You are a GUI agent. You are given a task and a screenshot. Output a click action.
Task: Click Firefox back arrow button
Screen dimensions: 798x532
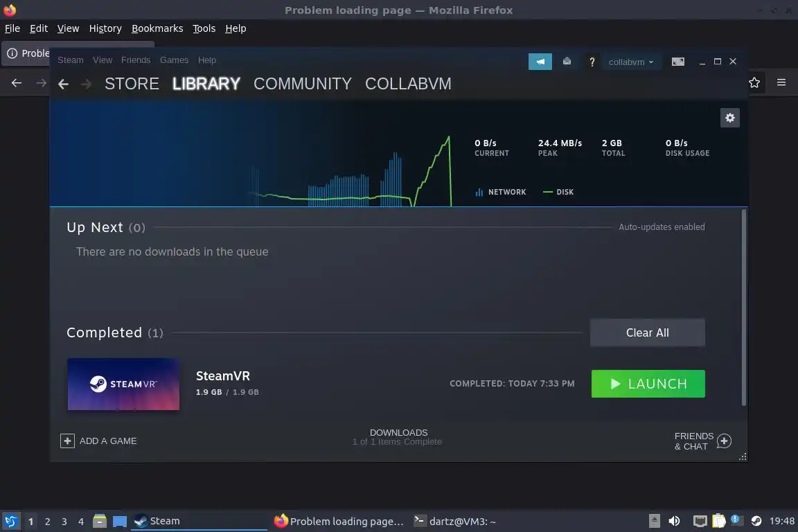(x=17, y=82)
